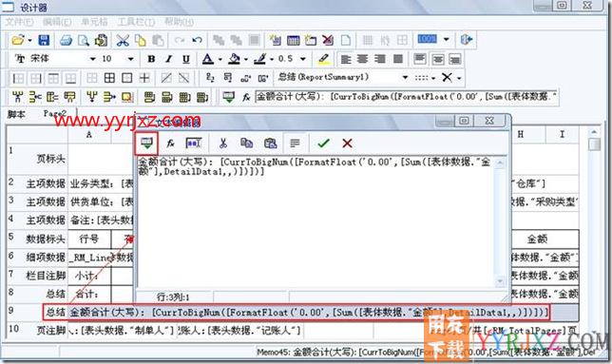Click the red X cancel icon in editor
Screen dimensions: 612x364
(x=347, y=144)
